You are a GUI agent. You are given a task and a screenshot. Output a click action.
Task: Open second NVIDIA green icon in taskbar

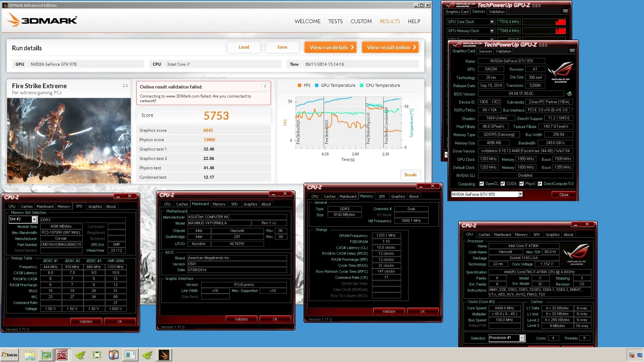pos(147,355)
